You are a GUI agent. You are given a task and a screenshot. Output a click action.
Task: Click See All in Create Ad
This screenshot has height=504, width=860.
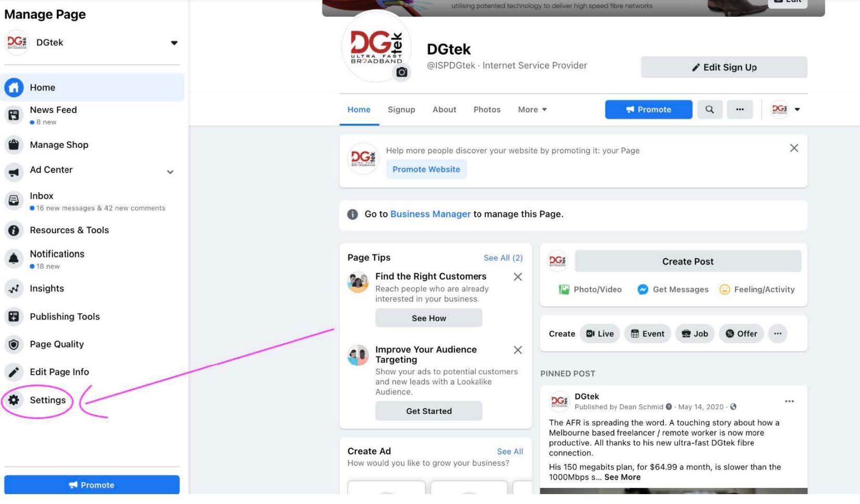510,451
